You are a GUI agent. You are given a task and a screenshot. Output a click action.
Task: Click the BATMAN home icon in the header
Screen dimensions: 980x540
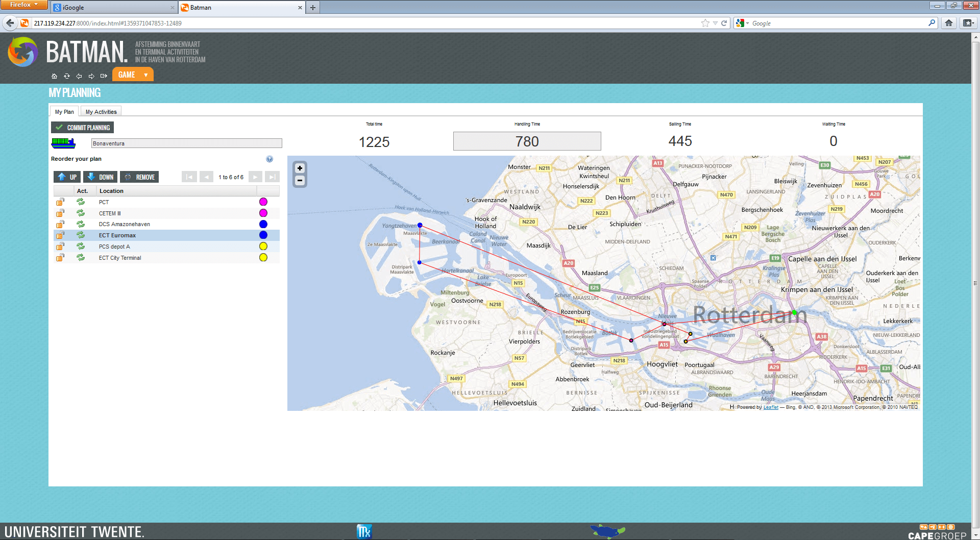pos(54,76)
